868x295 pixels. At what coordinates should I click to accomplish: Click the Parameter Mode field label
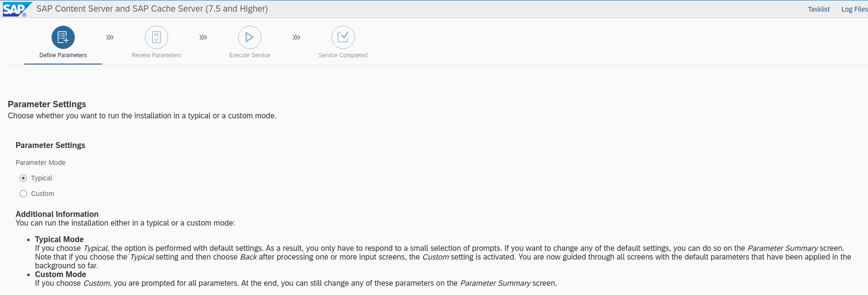click(40, 163)
